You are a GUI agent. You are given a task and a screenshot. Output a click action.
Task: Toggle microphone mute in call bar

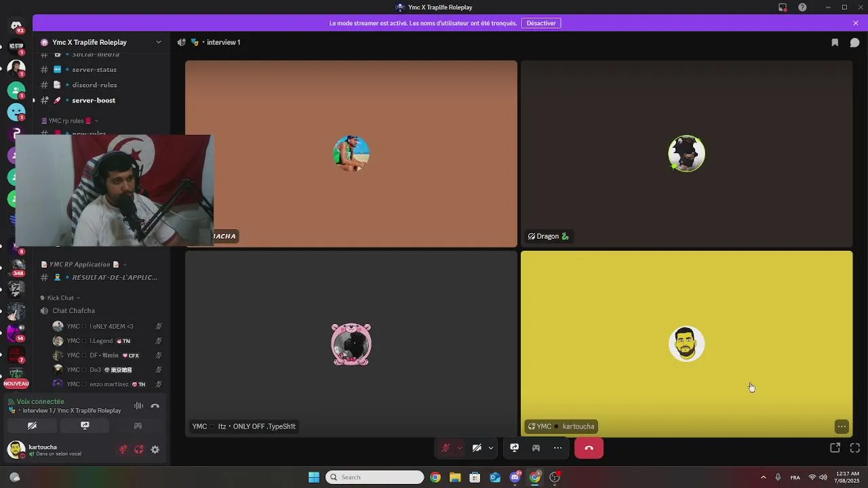point(446,448)
